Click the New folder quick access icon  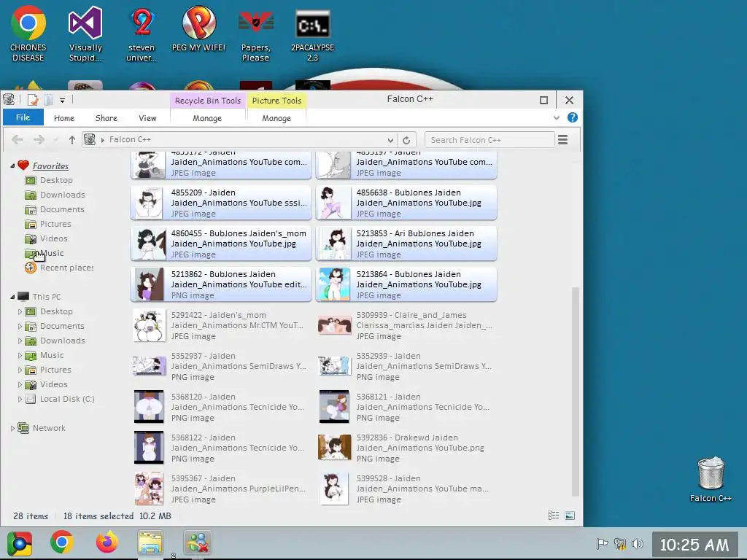click(x=48, y=100)
